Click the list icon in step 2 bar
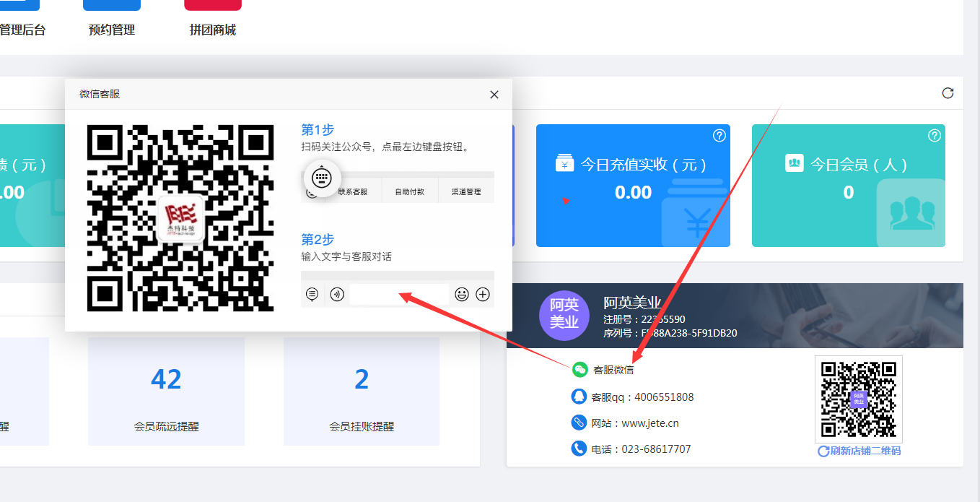980x502 pixels. (312, 294)
